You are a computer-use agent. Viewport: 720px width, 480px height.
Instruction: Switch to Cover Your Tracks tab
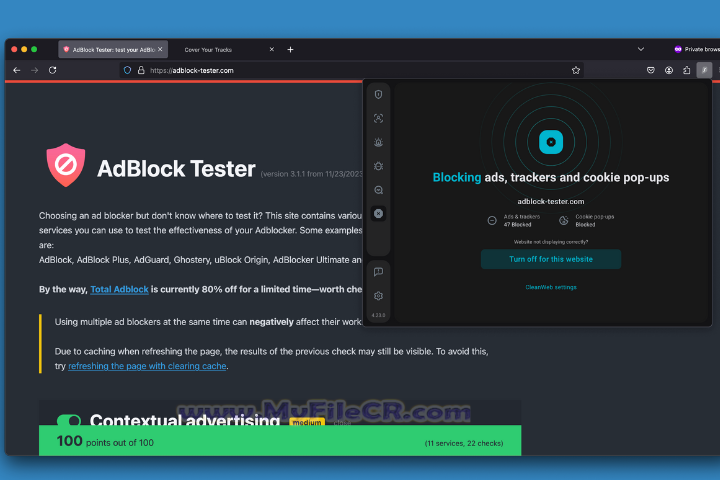click(x=208, y=50)
